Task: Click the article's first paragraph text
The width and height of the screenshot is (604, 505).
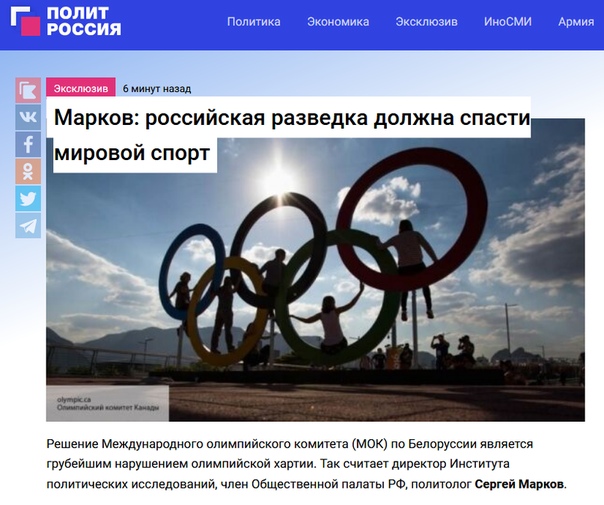Action: [307, 464]
